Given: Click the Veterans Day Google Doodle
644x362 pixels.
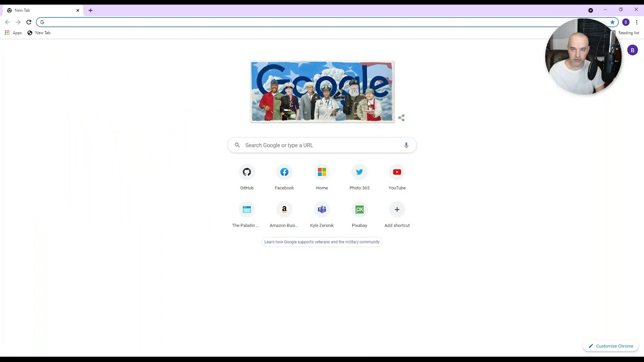Looking at the screenshot, I should [322, 92].
